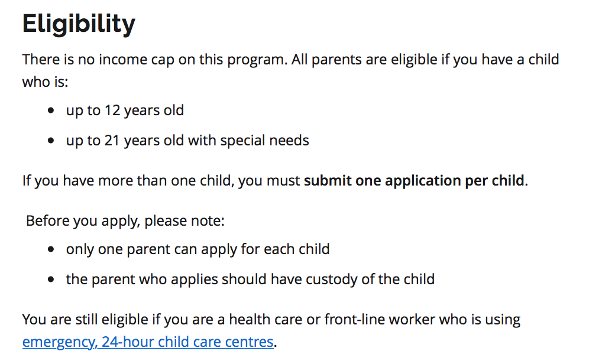Image resolution: width=615 pixels, height=364 pixels.
Task: Click 'If you have more than one child' text
Action: (x=127, y=181)
